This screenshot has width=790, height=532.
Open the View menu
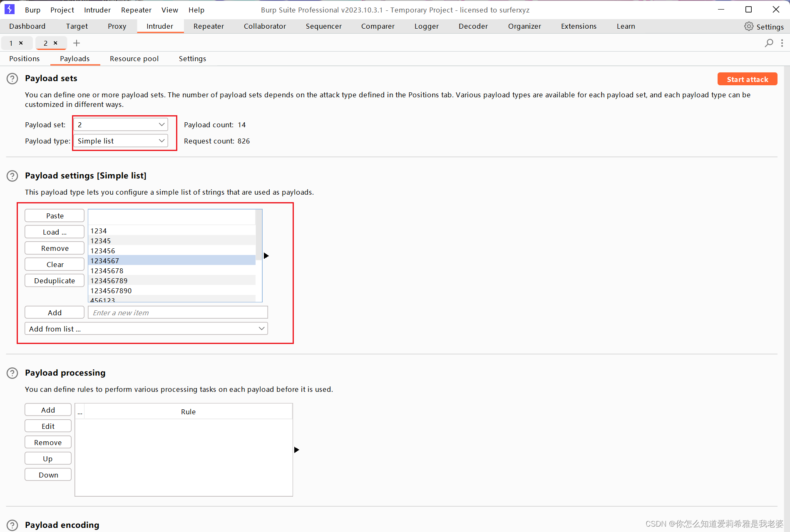click(170, 10)
